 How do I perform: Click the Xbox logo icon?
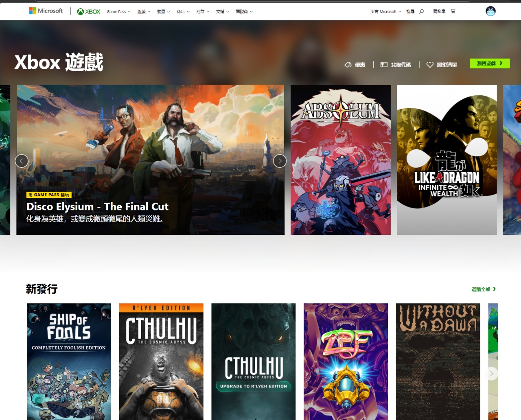[x=81, y=12]
